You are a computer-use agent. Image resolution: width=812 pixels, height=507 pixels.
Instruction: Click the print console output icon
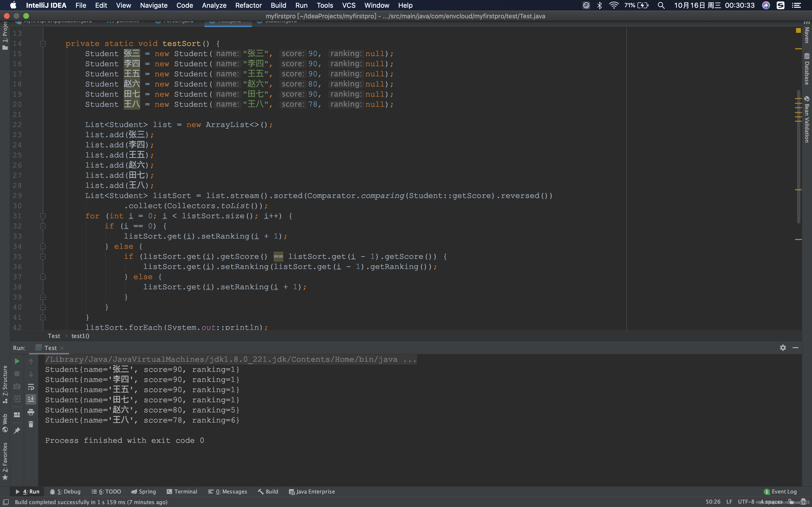(31, 412)
